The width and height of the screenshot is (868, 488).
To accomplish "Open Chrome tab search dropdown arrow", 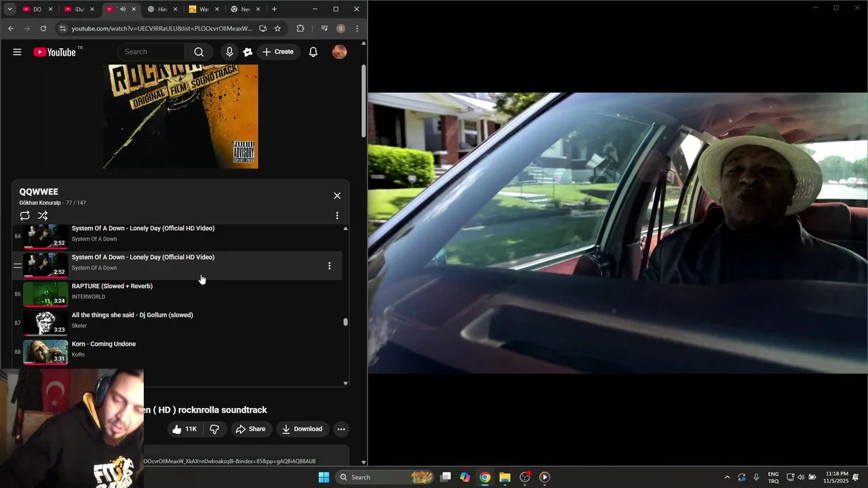I will click(9, 9).
